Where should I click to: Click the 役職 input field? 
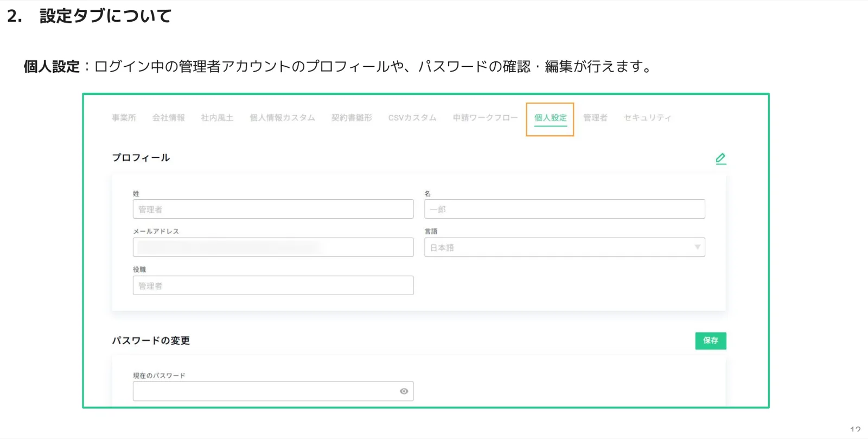273,285
